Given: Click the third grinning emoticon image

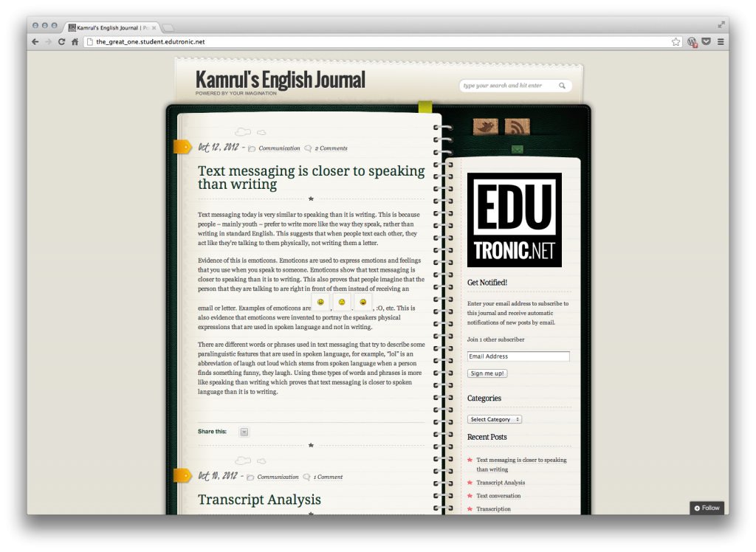Looking at the screenshot, I should point(363,303).
